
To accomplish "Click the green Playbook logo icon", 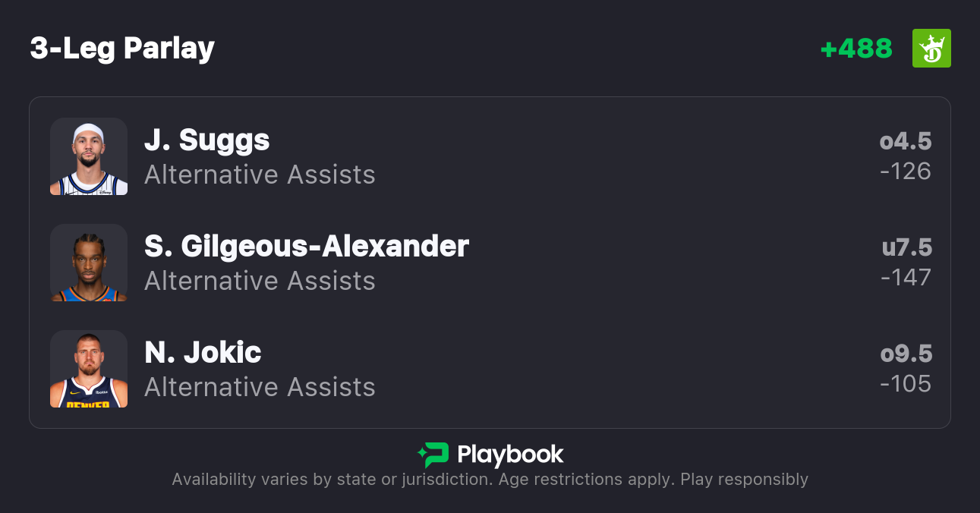I will [x=433, y=455].
